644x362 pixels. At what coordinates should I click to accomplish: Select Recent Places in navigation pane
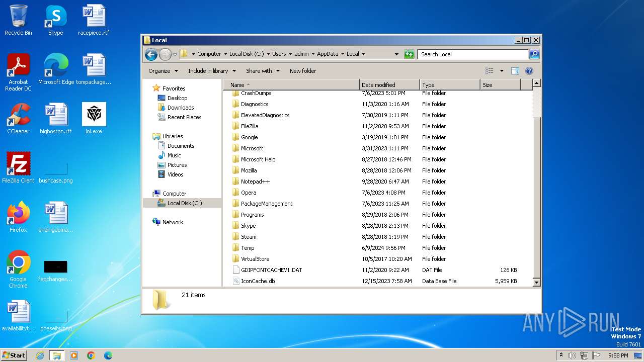(x=184, y=117)
